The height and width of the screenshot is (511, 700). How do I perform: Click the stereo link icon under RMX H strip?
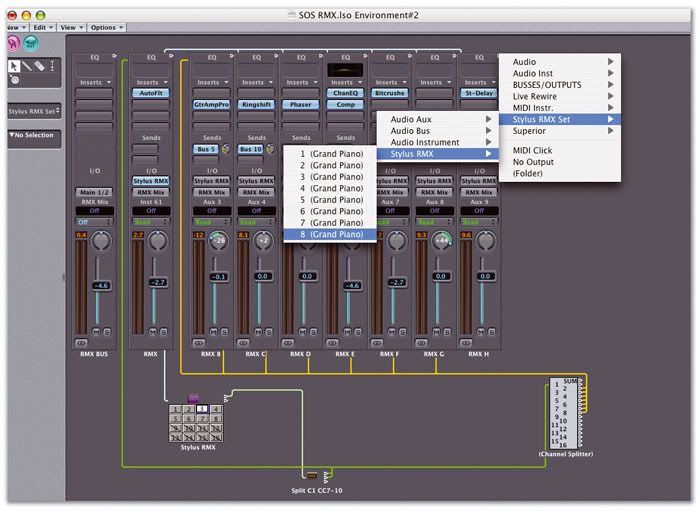pos(466,343)
